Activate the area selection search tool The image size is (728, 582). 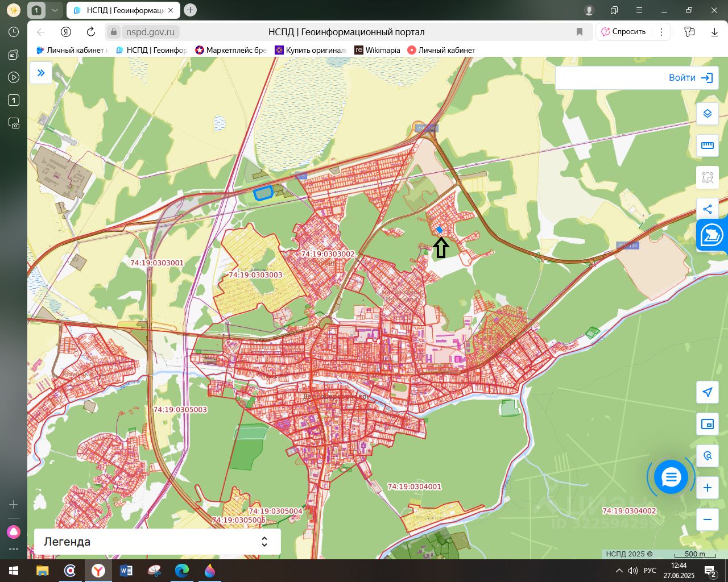pyautogui.click(x=707, y=177)
